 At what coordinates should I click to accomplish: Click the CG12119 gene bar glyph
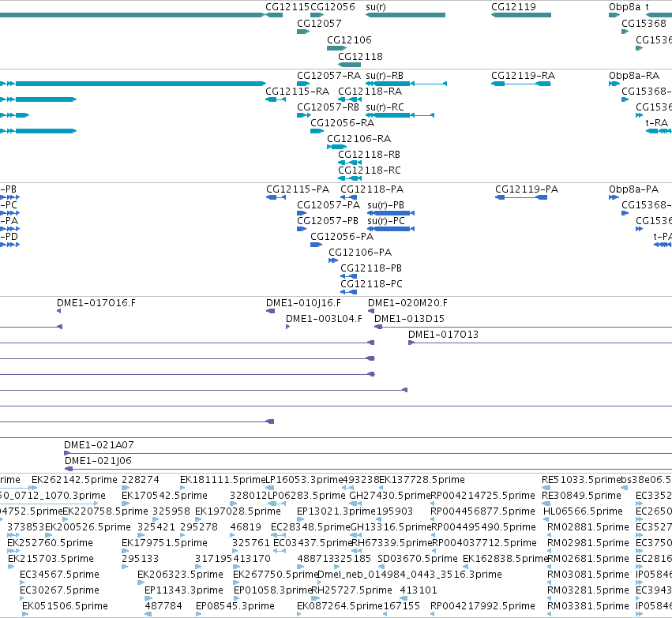[521, 15]
